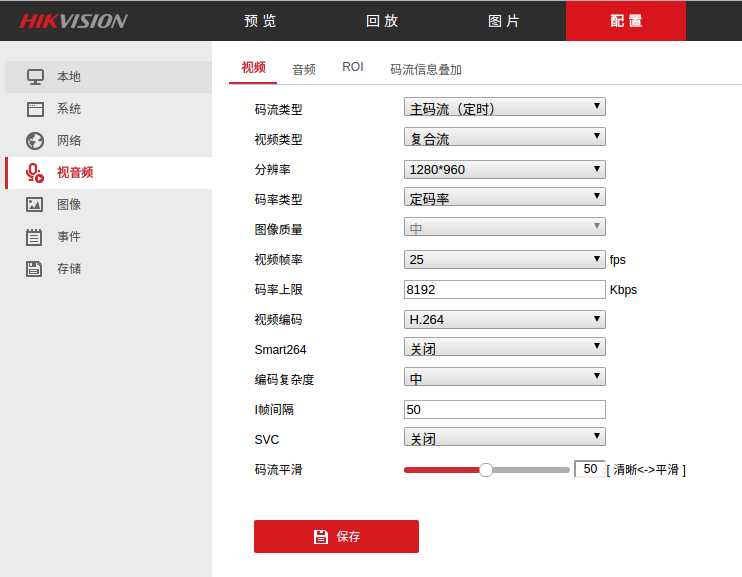Open the 视频帧率 dropdown showing 25
Screen dimensions: 742x577
[x=505, y=259]
